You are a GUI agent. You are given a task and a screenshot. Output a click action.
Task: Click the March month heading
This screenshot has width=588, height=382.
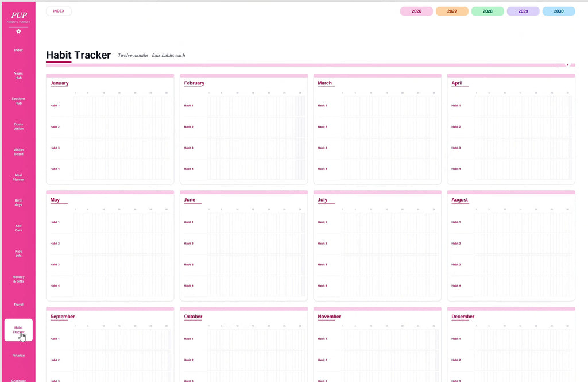pyautogui.click(x=324, y=83)
